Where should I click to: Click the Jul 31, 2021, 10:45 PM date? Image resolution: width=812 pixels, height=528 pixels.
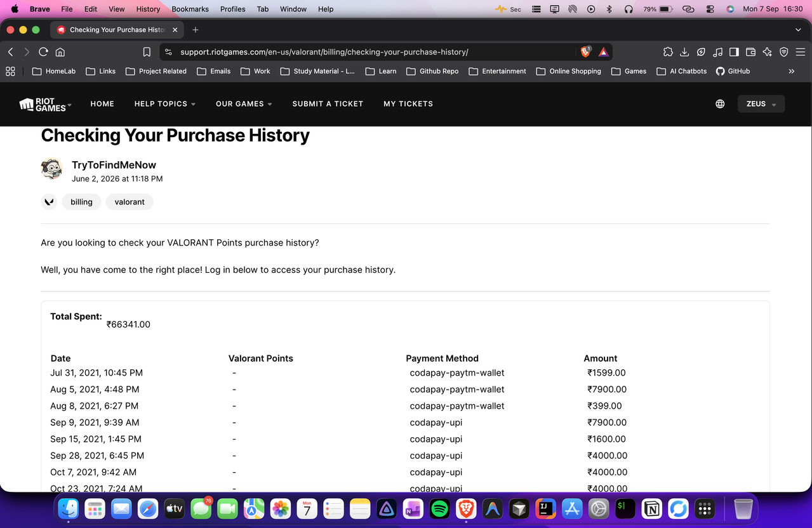coord(97,373)
